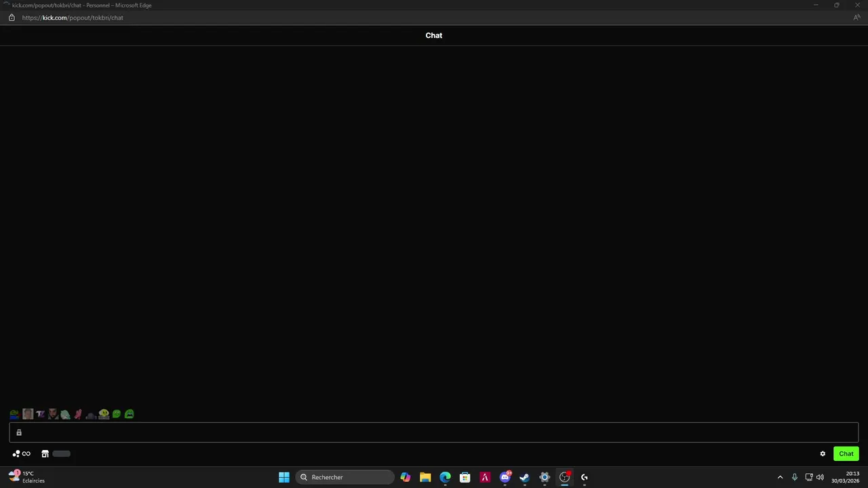This screenshot has width=868, height=488.
Task: Insert the Pepe frog quick emote
Action: [14, 414]
